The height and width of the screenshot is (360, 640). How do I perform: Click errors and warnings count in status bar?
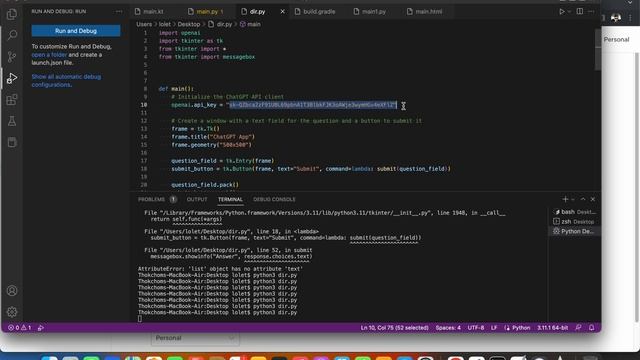pos(20,327)
